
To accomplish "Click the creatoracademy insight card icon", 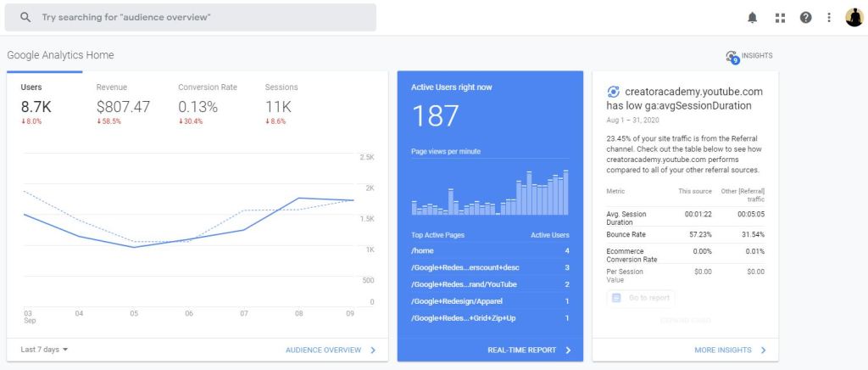I will click(x=613, y=92).
